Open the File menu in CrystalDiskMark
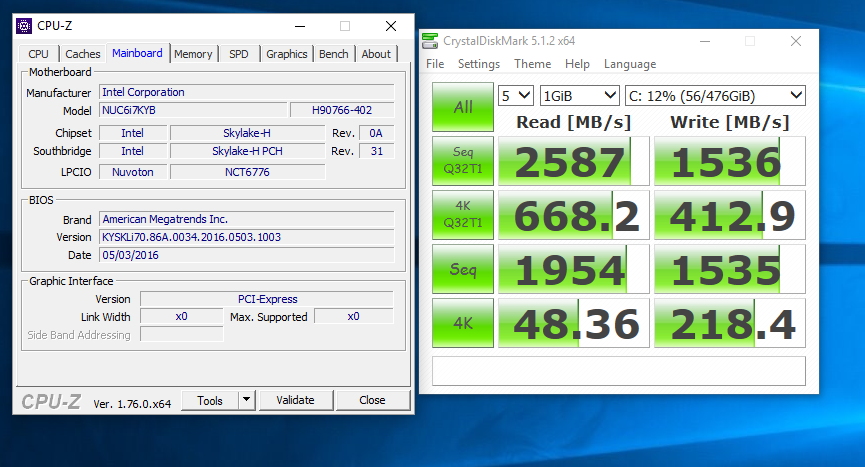Screen dimensions: 865x467 tap(435, 64)
